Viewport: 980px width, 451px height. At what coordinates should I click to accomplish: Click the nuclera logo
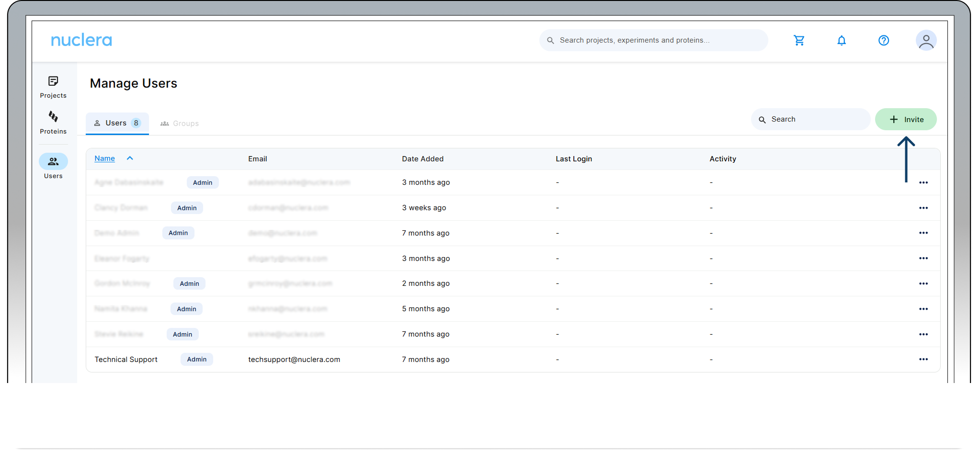[81, 40]
